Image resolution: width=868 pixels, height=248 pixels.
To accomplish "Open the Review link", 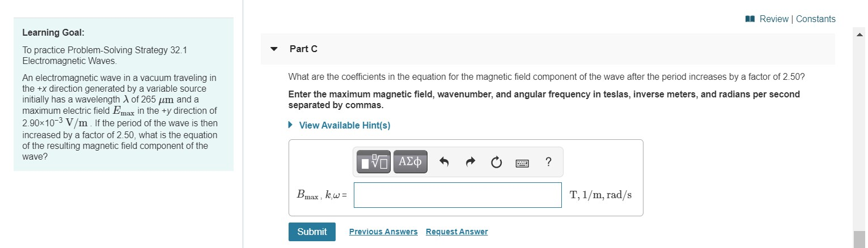I will click(x=773, y=19).
